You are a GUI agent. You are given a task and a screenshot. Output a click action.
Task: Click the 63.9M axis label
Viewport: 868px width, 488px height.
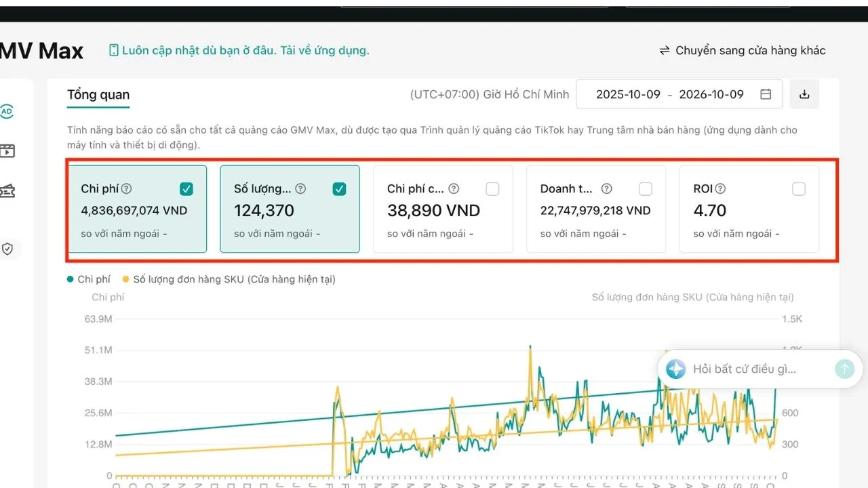tap(100, 319)
